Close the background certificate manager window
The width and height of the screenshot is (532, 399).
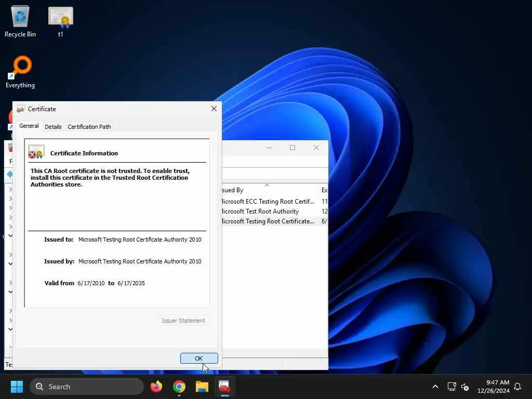[316, 148]
